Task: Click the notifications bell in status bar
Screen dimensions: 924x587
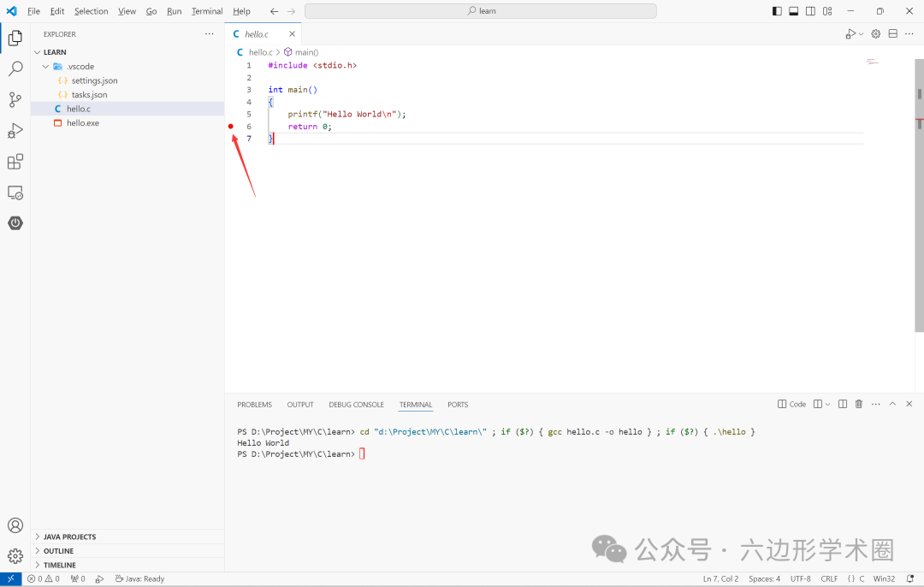Action: point(909,578)
